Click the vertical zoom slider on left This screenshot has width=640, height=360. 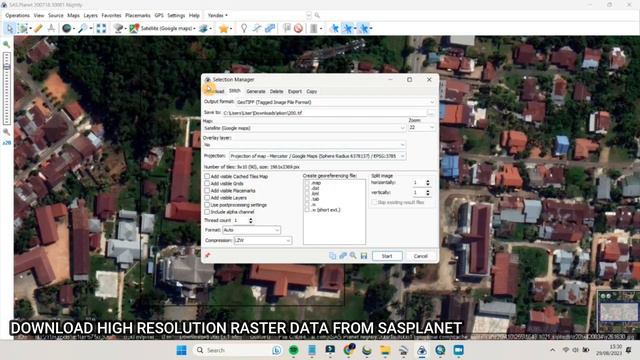tap(7, 88)
